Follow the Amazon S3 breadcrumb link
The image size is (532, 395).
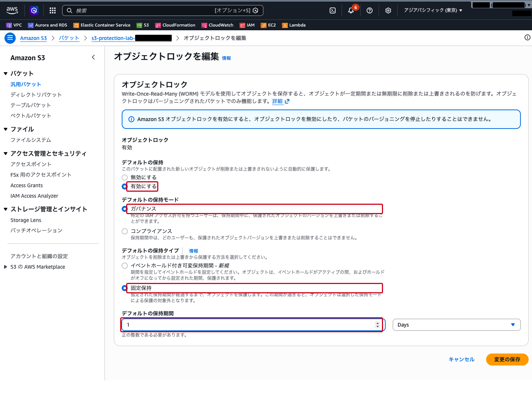33,38
